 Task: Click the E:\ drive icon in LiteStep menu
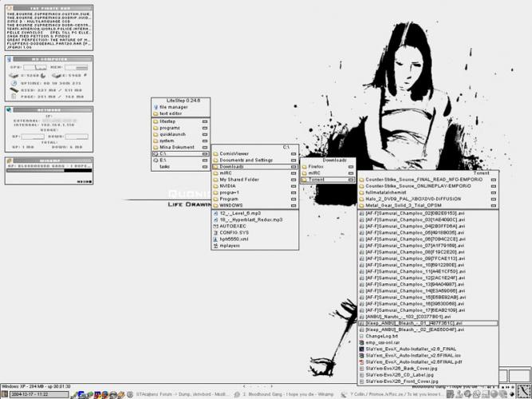(x=156, y=160)
